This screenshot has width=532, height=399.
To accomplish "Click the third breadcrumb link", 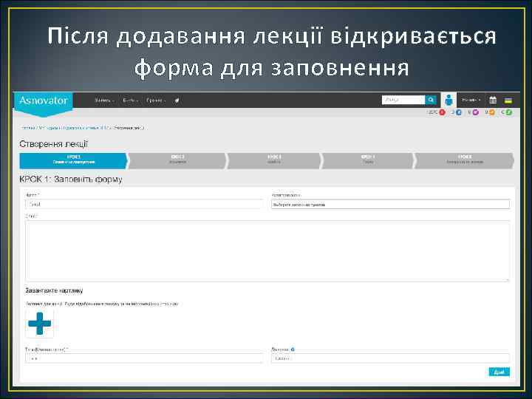I will (85, 128).
